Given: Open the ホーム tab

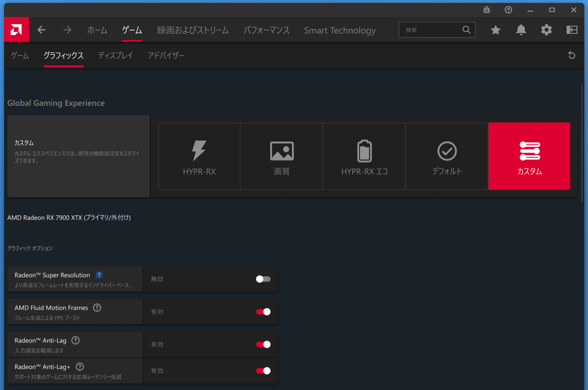Looking at the screenshot, I should point(97,30).
